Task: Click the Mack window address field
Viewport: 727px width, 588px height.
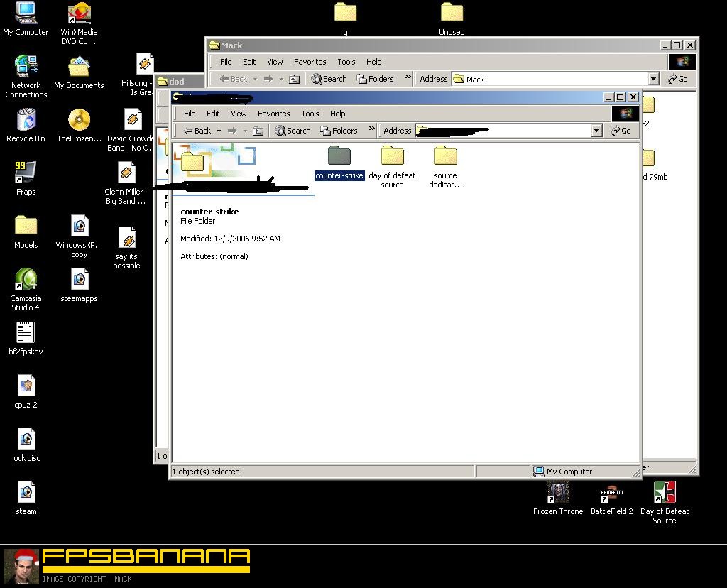Action: [554, 79]
